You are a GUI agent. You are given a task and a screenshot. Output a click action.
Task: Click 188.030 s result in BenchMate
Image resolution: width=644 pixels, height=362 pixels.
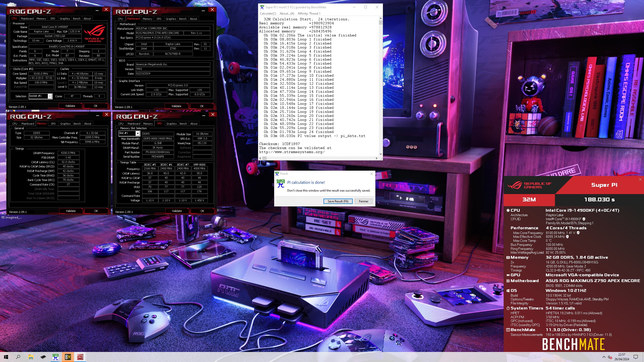[x=599, y=200]
